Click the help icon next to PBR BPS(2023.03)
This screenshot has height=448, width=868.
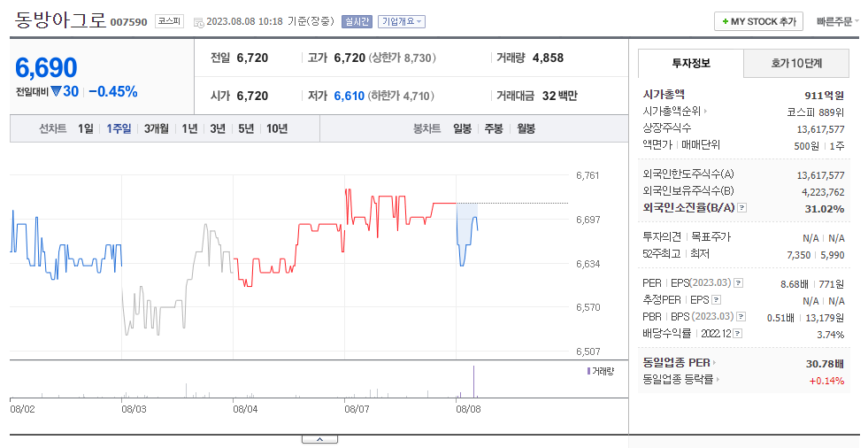[x=741, y=316]
